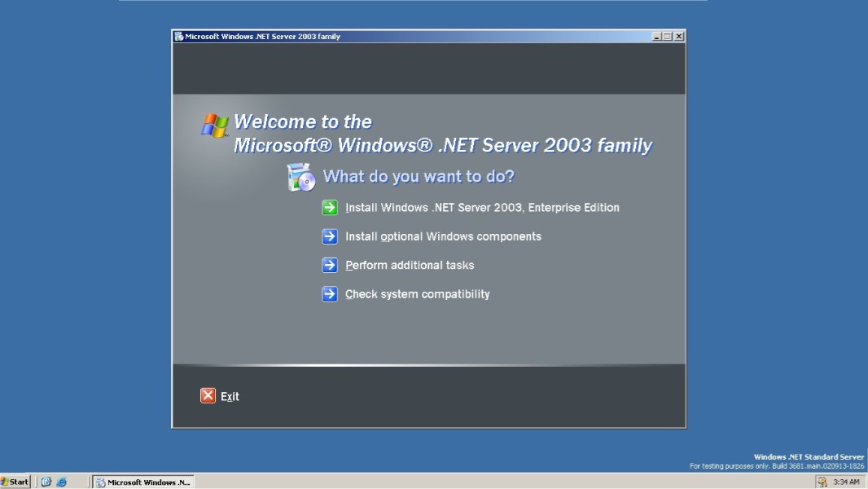
Task: Click the system tray notification icon
Action: tap(822, 482)
